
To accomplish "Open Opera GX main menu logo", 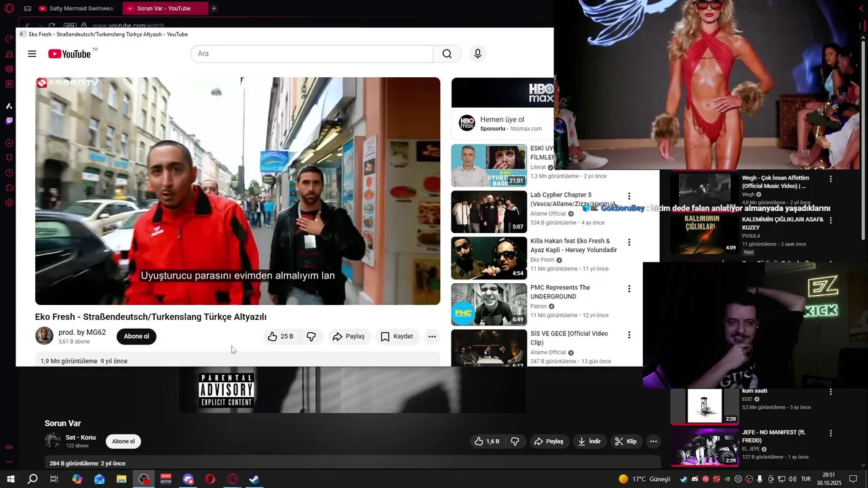I will [9, 9].
